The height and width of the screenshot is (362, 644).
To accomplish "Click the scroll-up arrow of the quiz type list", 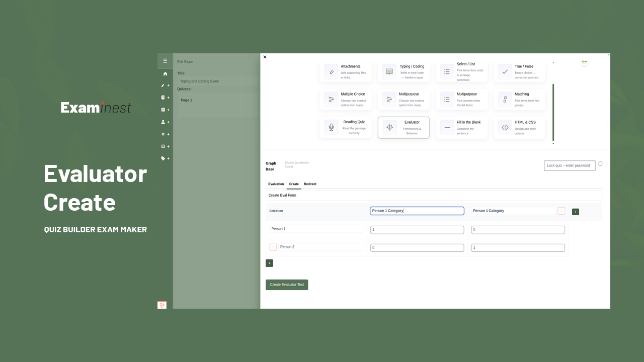I will click(x=553, y=63).
